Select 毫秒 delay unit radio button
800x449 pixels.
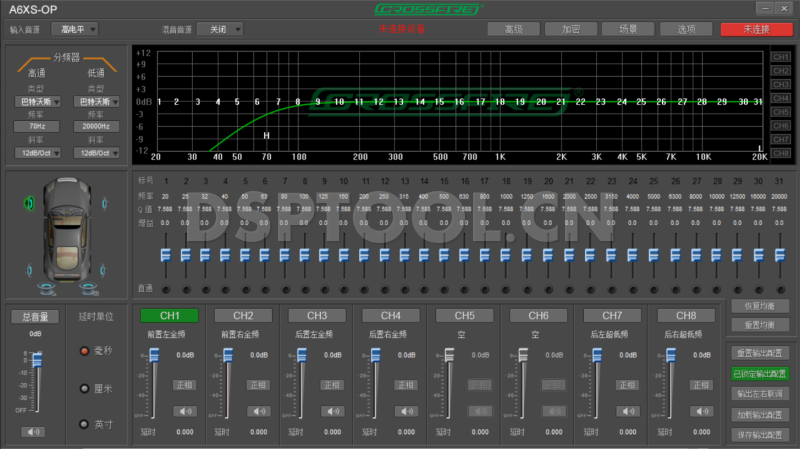[86, 350]
